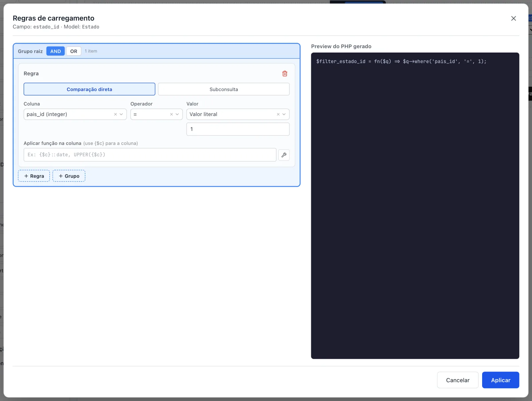Clear the Valor literal selection

pos(278,114)
